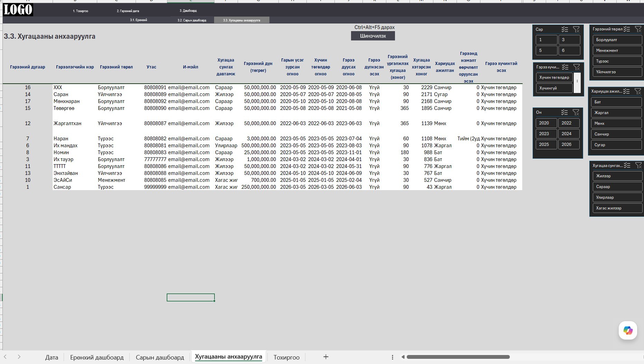Filter by Үйлчилгээ in the contract type slicer
Viewport: 644px width, 364px height.
point(617,72)
